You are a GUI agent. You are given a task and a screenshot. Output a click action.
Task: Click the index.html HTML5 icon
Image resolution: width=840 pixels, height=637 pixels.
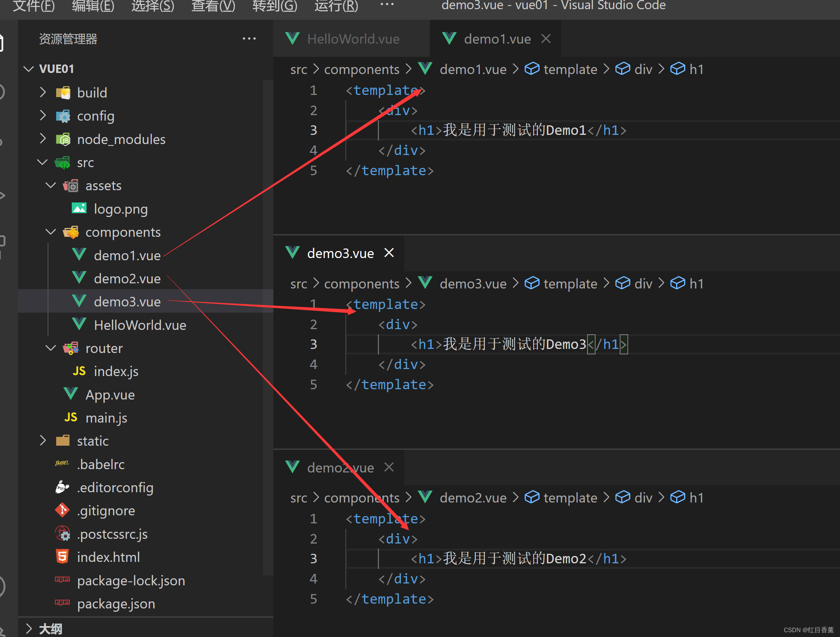point(62,557)
